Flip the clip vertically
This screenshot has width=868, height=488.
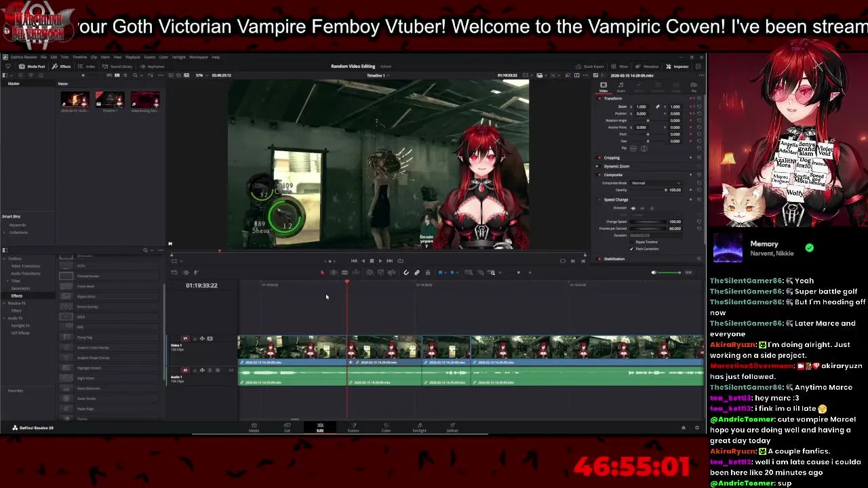point(644,148)
